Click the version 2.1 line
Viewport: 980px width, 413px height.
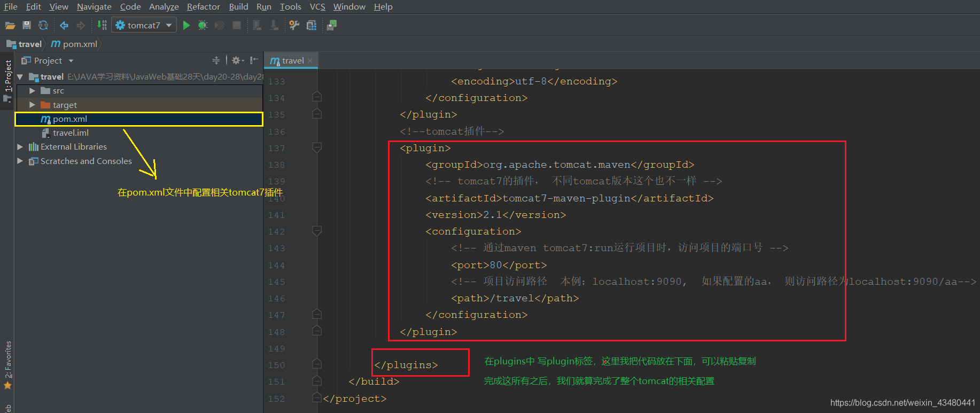click(x=496, y=215)
